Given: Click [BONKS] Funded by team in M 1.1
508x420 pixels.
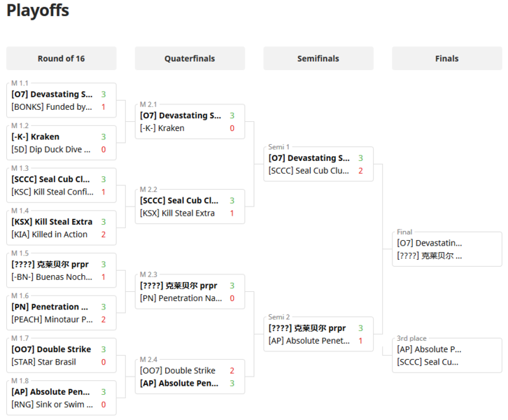Looking at the screenshot, I should (52, 107).
